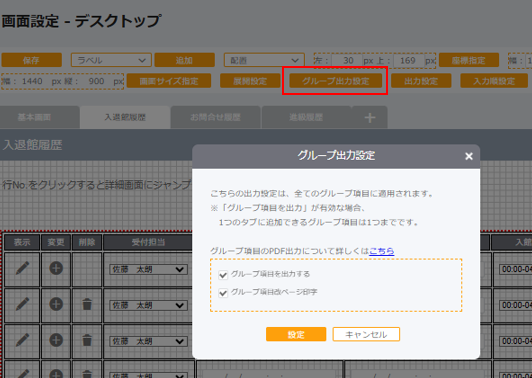The height and width of the screenshot is (378, 532).
Task: Click plus circle icon in third table row
Action: 56,340
